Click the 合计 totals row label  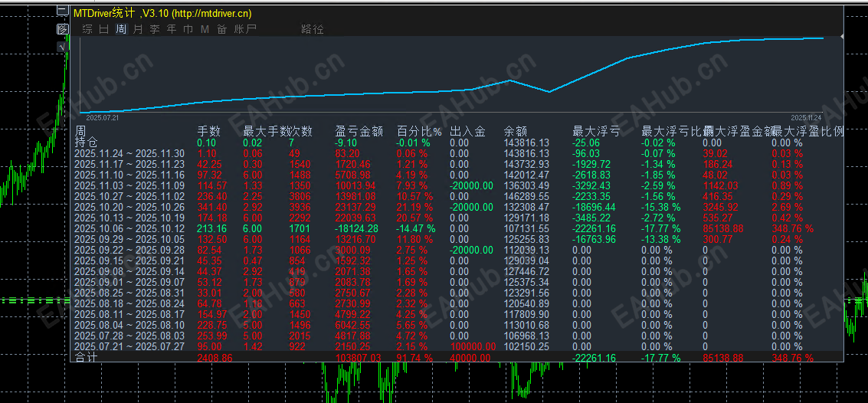pyautogui.click(x=86, y=358)
